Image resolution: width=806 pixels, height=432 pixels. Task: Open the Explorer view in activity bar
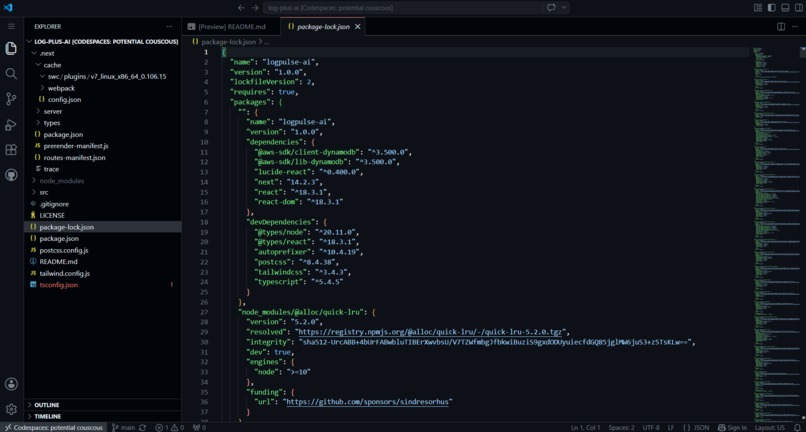[11, 48]
